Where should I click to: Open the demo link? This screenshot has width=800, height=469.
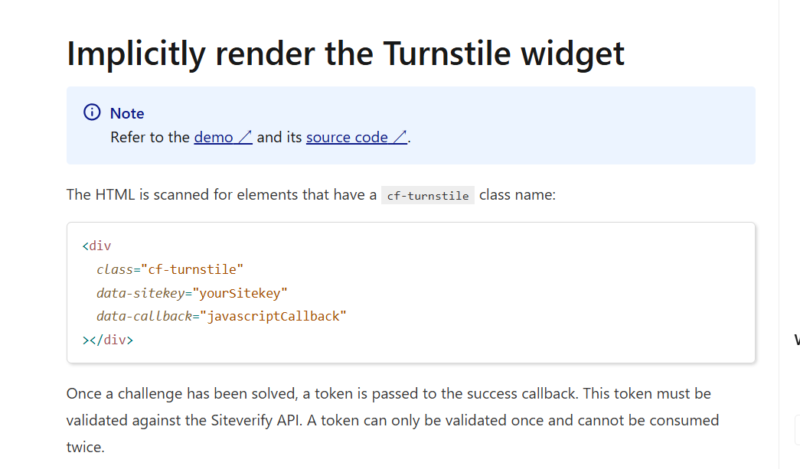coord(214,137)
